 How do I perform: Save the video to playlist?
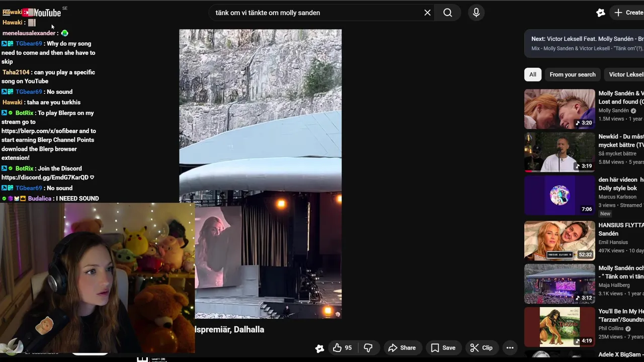point(443,348)
